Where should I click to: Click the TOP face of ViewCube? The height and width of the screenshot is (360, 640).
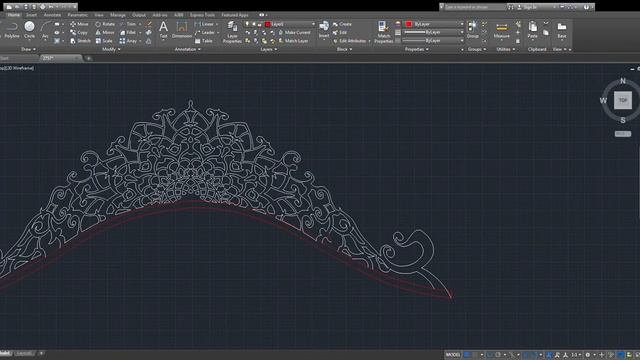pyautogui.click(x=623, y=100)
